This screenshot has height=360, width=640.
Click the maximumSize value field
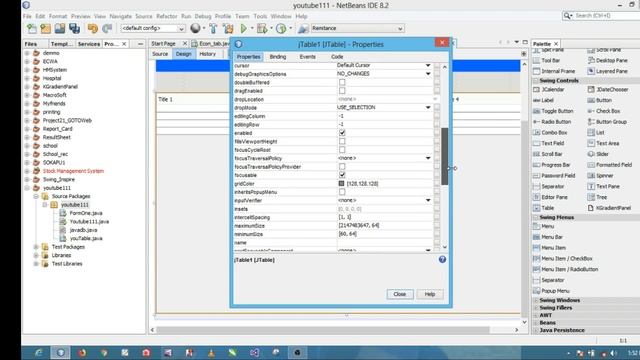tap(384, 225)
